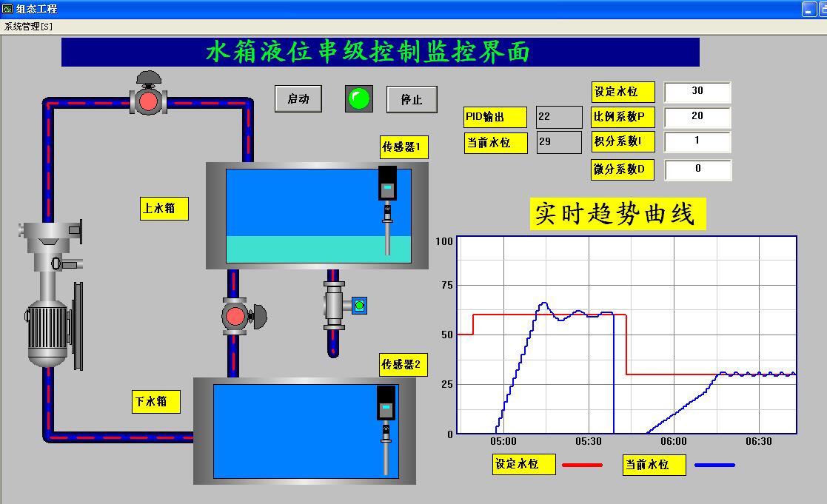
Task: Click the lower water tank display
Action: click(306, 431)
